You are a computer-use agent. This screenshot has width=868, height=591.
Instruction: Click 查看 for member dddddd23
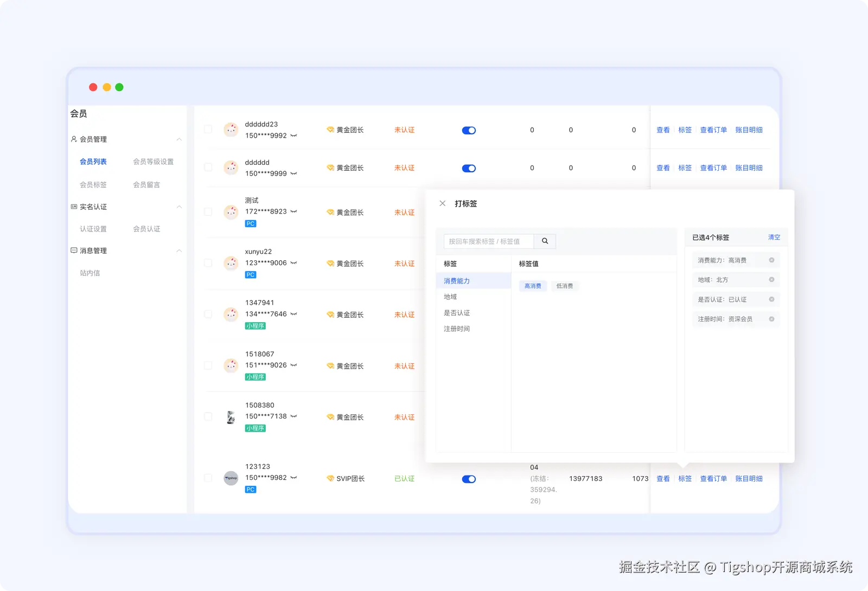click(663, 130)
